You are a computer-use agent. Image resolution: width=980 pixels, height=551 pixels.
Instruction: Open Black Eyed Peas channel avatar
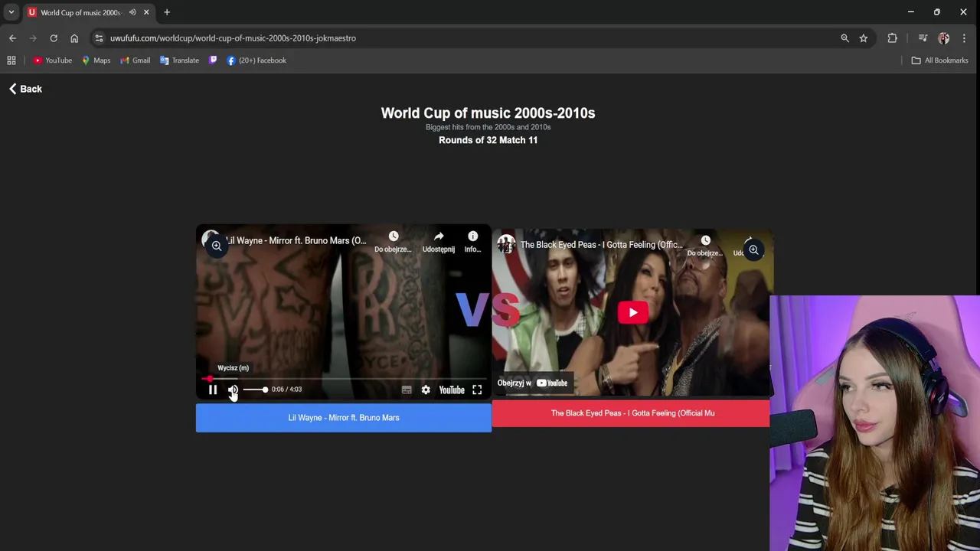(506, 244)
